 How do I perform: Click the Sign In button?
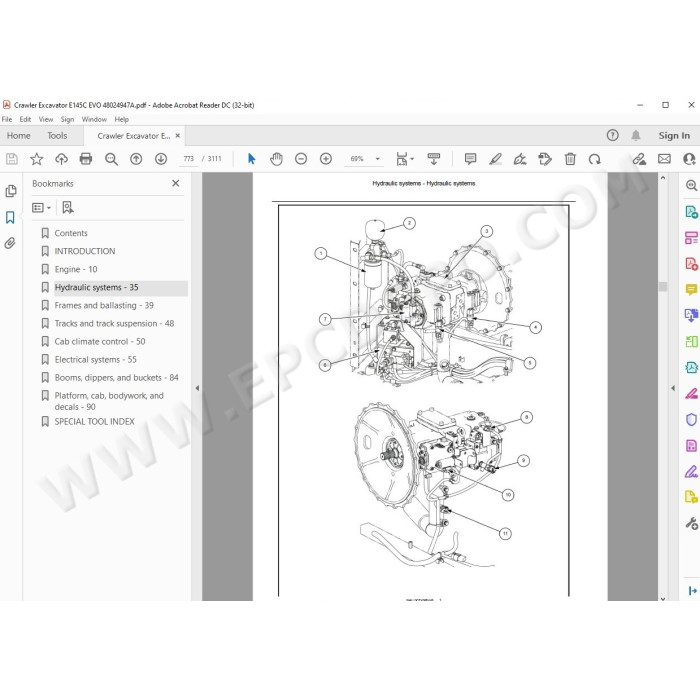[674, 135]
